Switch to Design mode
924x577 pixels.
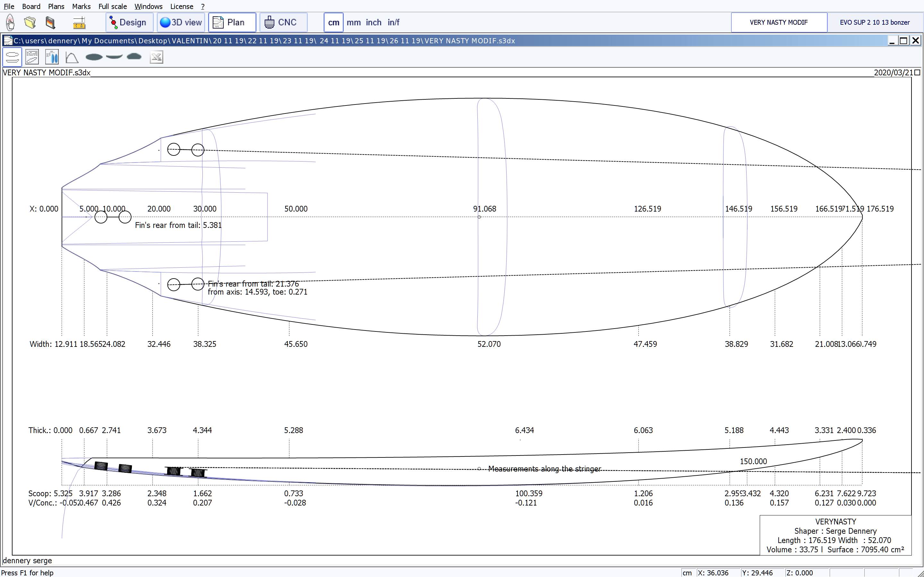pyautogui.click(x=129, y=22)
